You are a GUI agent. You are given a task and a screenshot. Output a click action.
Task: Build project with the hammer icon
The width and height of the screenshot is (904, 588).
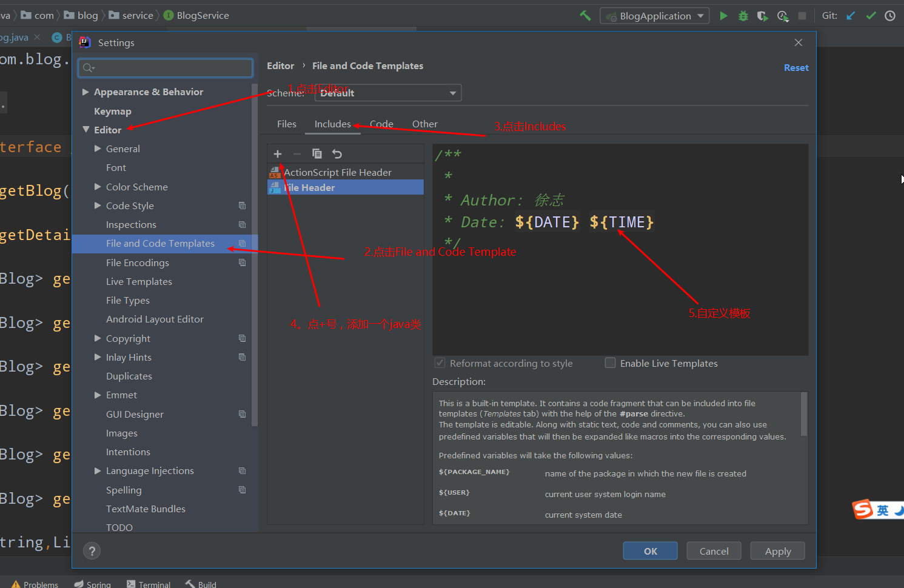click(x=585, y=16)
